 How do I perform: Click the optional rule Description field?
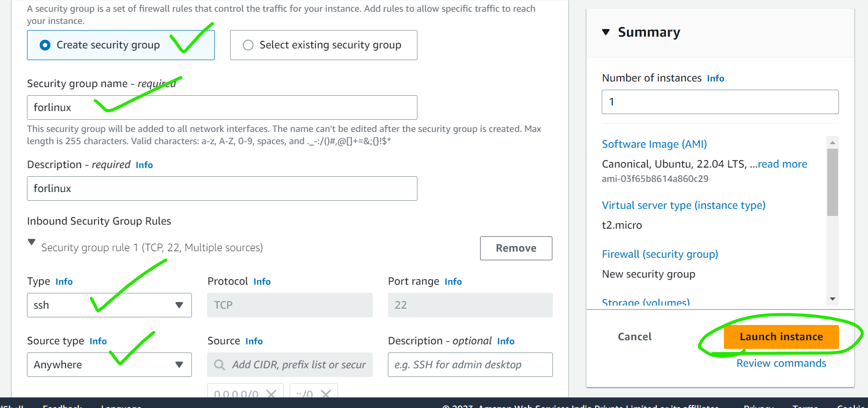pos(470,365)
